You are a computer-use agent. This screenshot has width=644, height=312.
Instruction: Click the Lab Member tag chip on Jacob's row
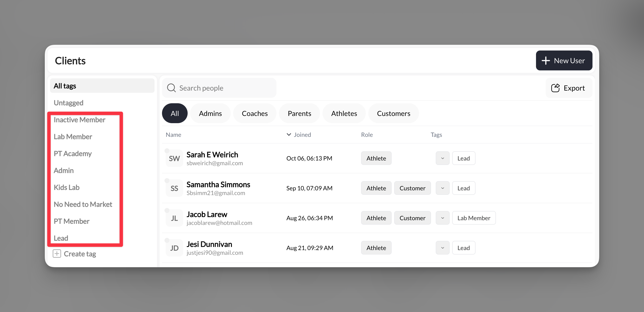(x=474, y=218)
